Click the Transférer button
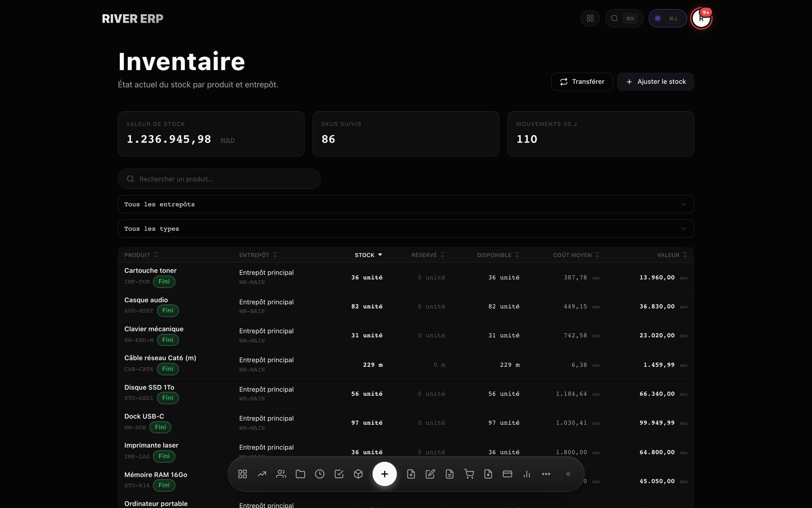The width and height of the screenshot is (812, 508). 582,82
